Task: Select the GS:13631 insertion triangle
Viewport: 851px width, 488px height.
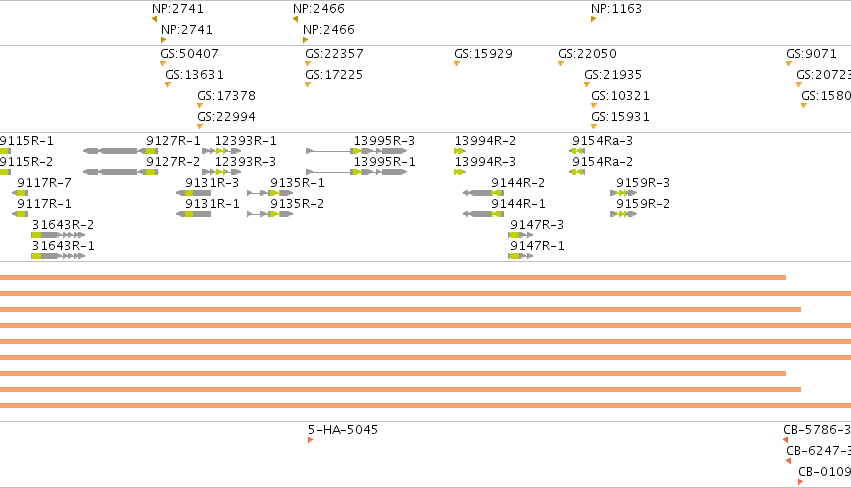Action: point(168,85)
